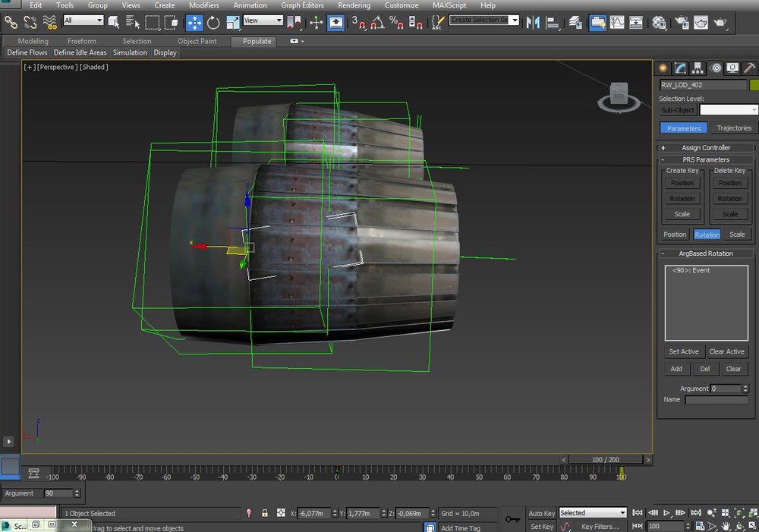Select the Select and Rotate tool

click(x=213, y=23)
